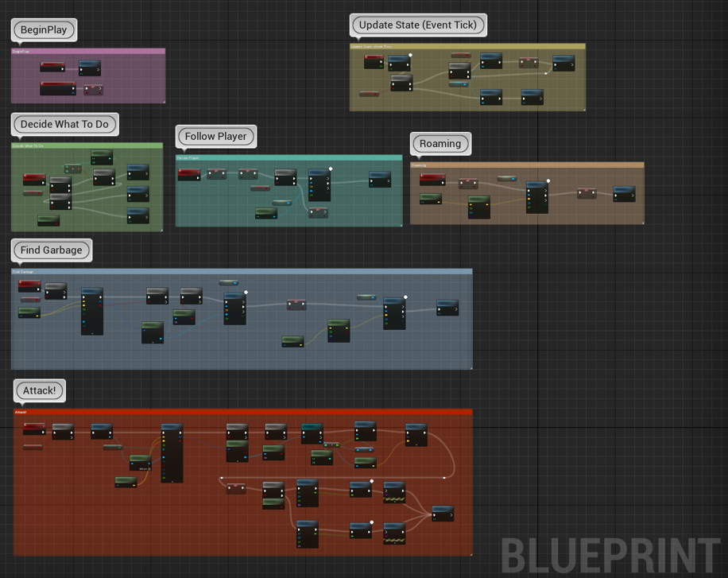Select the green Decide What To Do title bar
The image size is (728, 578).
click(87, 145)
